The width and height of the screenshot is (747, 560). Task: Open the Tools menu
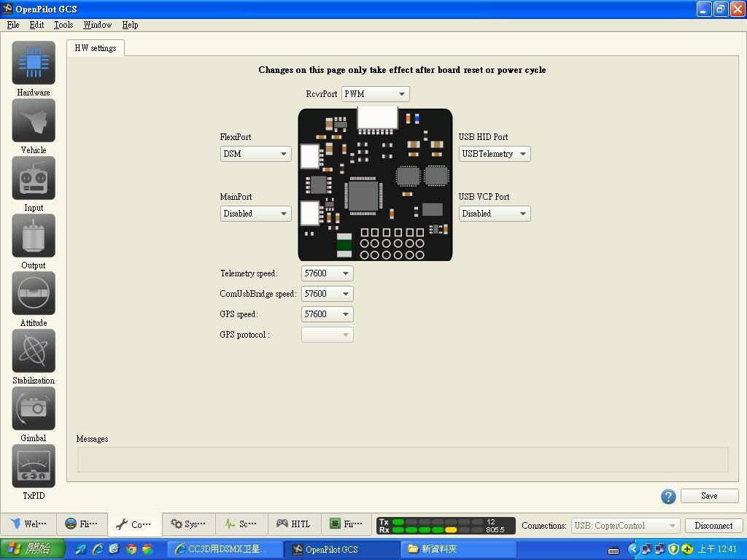click(63, 25)
